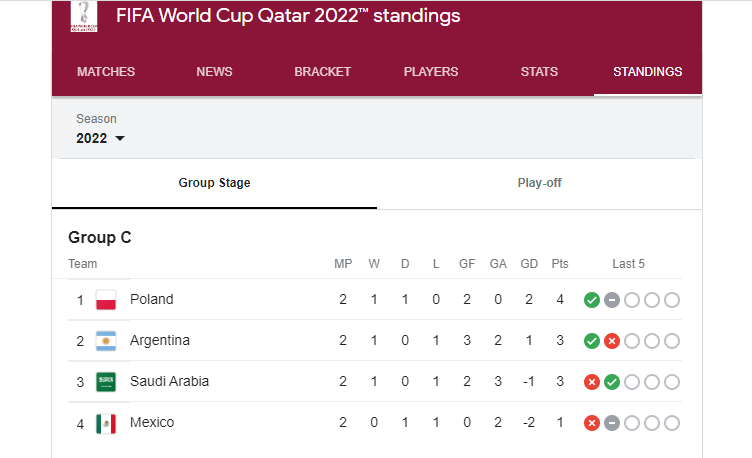Click Saudi Arabia's flag icon
752x458 pixels.
(106, 382)
